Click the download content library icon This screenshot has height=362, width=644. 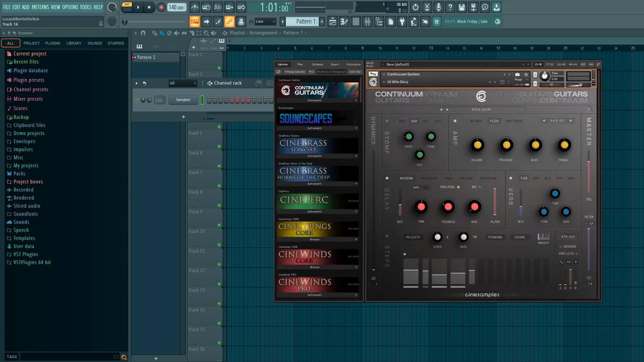pyautogui.click(x=496, y=7)
